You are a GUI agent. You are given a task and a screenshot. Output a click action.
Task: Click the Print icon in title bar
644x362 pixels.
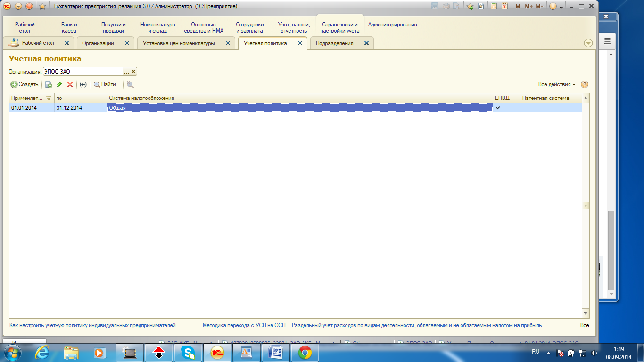(446, 7)
